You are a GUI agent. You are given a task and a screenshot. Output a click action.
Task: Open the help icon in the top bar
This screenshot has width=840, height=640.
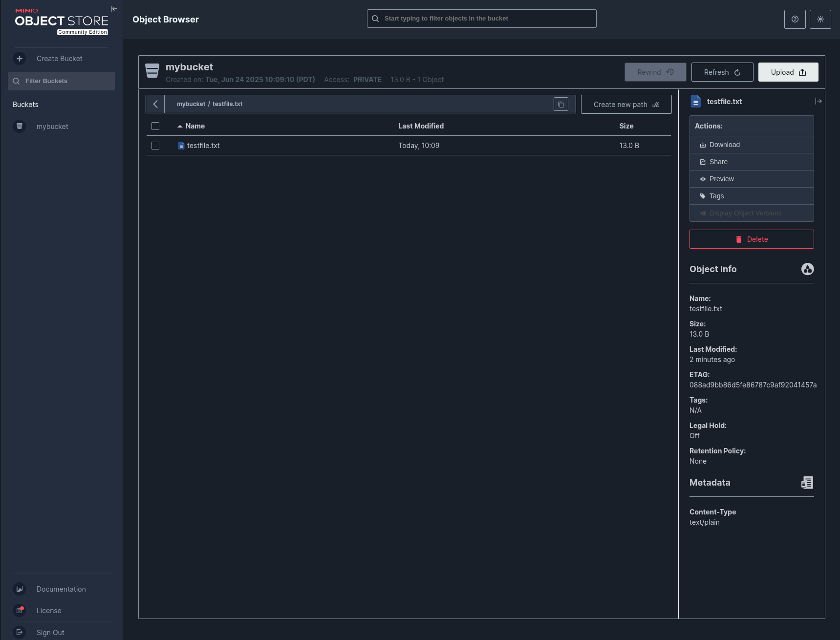(x=795, y=19)
